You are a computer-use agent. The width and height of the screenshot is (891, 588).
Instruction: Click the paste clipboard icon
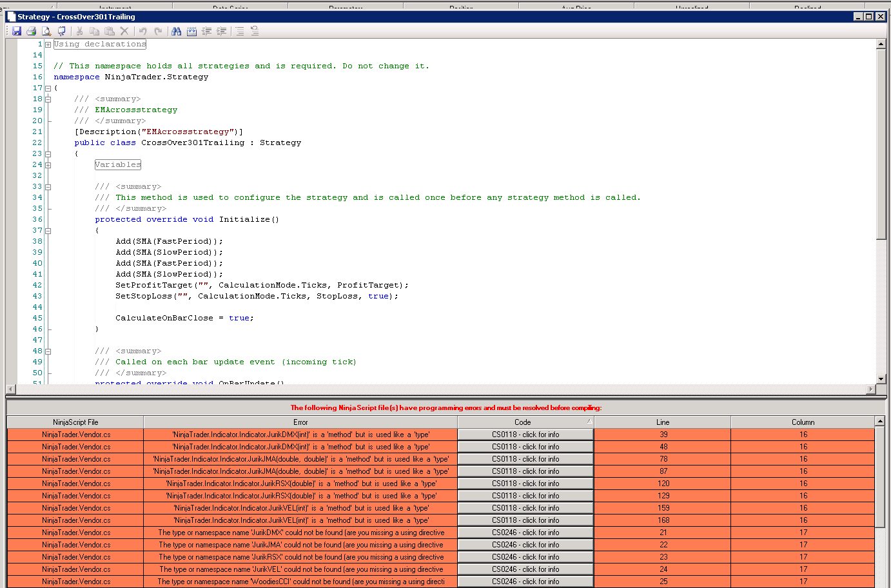pos(109,31)
